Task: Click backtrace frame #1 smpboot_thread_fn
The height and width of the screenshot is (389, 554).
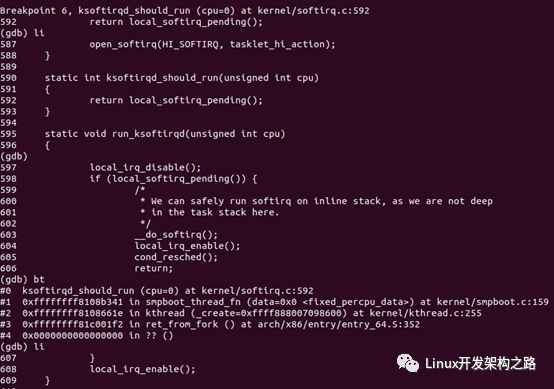Action: click(x=274, y=302)
